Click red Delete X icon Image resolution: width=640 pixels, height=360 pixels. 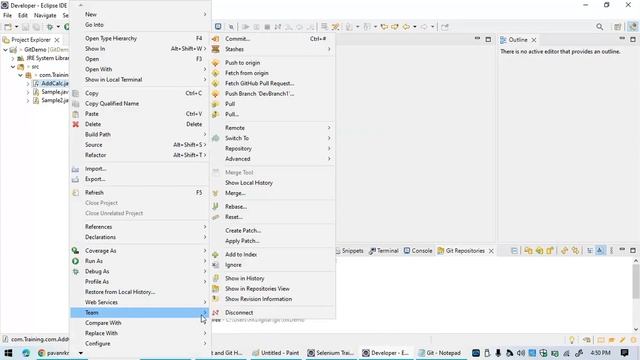pyautogui.click(x=76, y=124)
